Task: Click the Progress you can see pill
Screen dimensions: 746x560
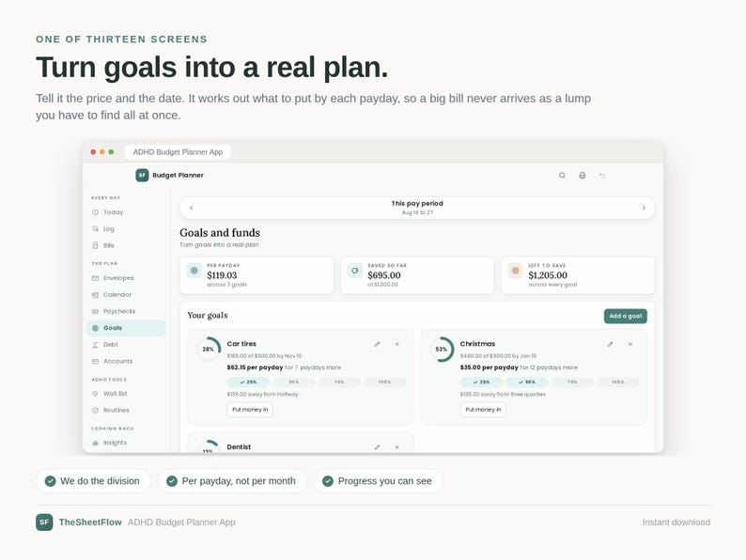Action: pyautogui.click(x=379, y=481)
